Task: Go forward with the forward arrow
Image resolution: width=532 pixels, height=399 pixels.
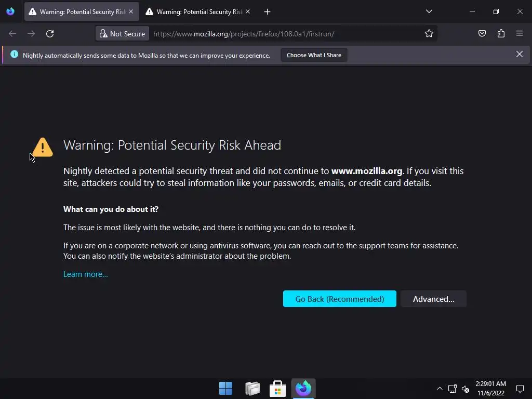Action: 31,34
